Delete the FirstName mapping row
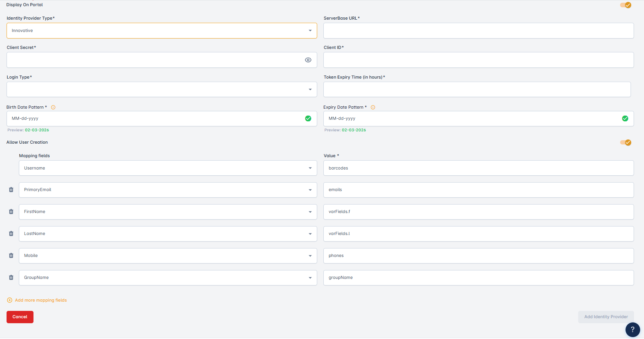 pyautogui.click(x=11, y=212)
